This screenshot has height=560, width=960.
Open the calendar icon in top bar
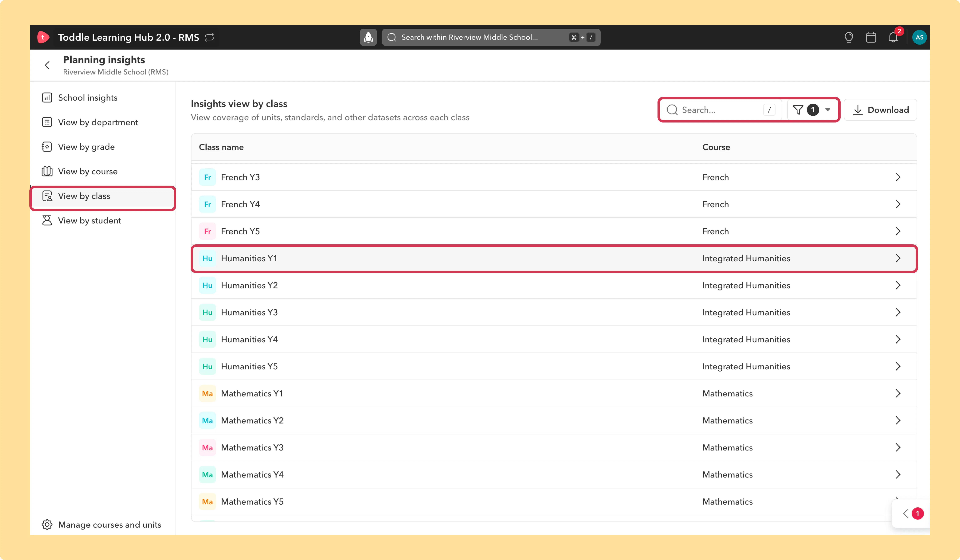click(x=871, y=37)
